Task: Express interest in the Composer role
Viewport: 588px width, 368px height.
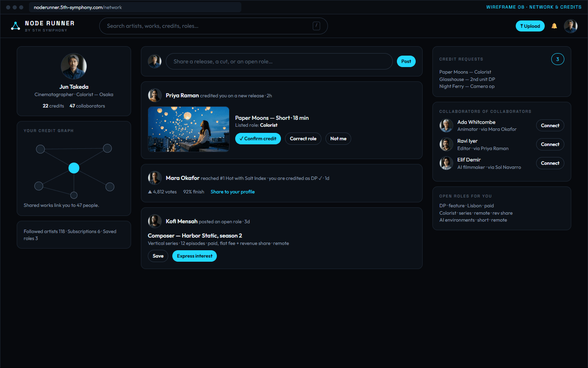Action: [x=194, y=256]
